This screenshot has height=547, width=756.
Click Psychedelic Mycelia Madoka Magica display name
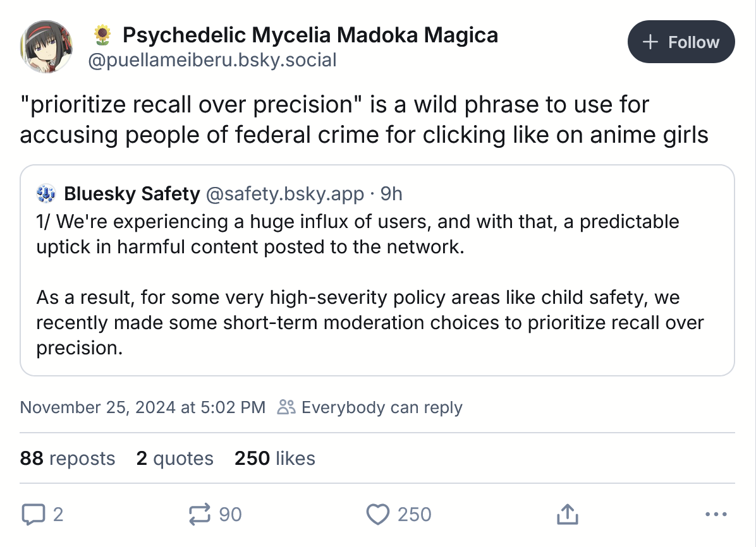click(310, 35)
